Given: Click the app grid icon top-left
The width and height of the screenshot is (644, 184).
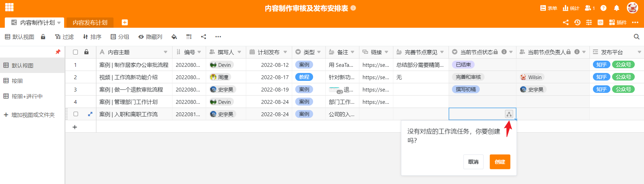Looking at the screenshot, I should 9,7.
